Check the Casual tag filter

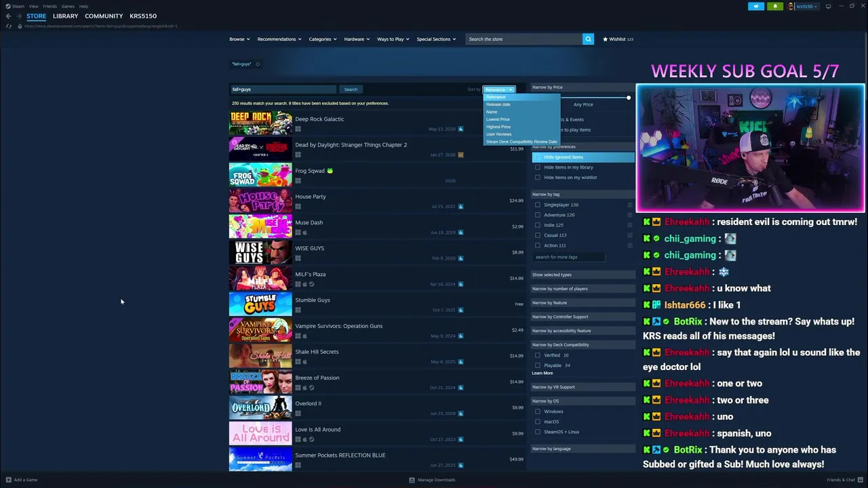538,235
